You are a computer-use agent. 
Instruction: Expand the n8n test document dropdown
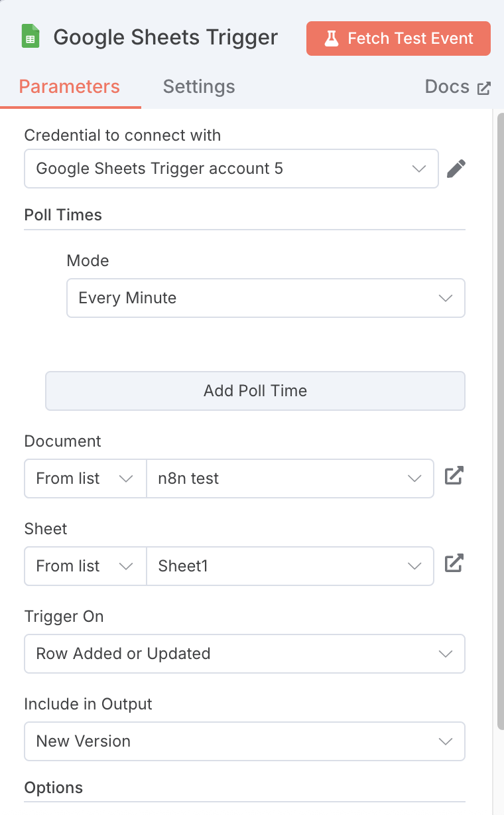(x=289, y=479)
